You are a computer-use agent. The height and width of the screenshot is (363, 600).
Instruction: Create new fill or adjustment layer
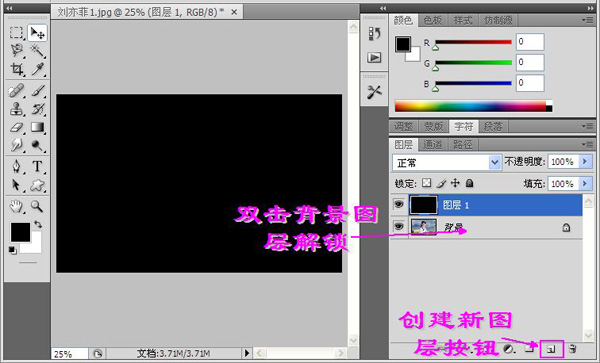click(509, 348)
